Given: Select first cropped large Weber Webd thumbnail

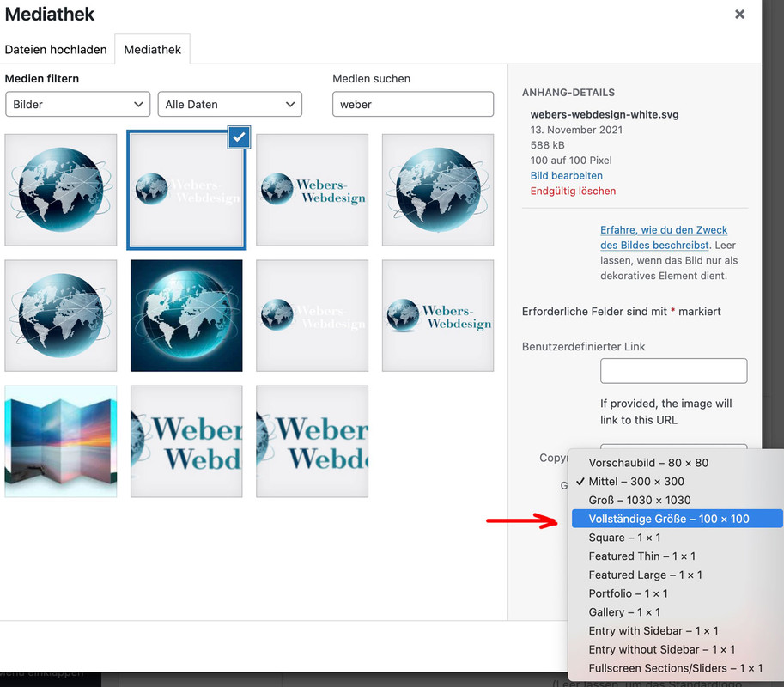Looking at the screenshot, I should [x=186, y=441].
